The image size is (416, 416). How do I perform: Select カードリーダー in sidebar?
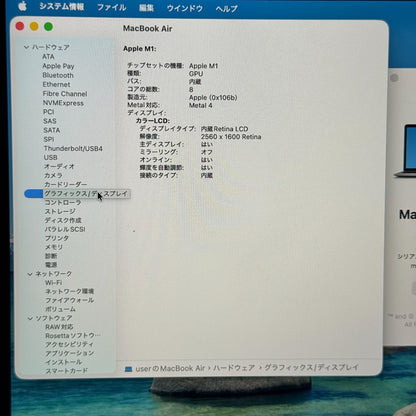coord(66,184)
